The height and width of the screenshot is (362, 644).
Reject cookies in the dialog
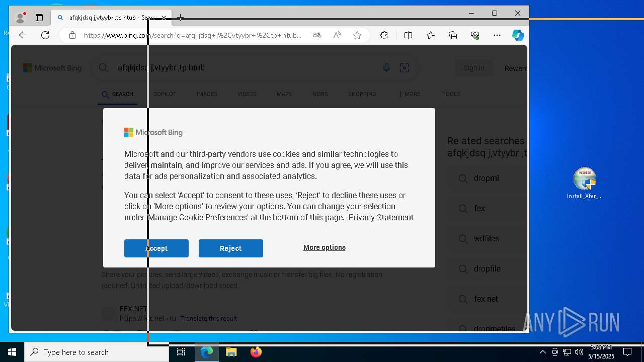coord(231,248)
